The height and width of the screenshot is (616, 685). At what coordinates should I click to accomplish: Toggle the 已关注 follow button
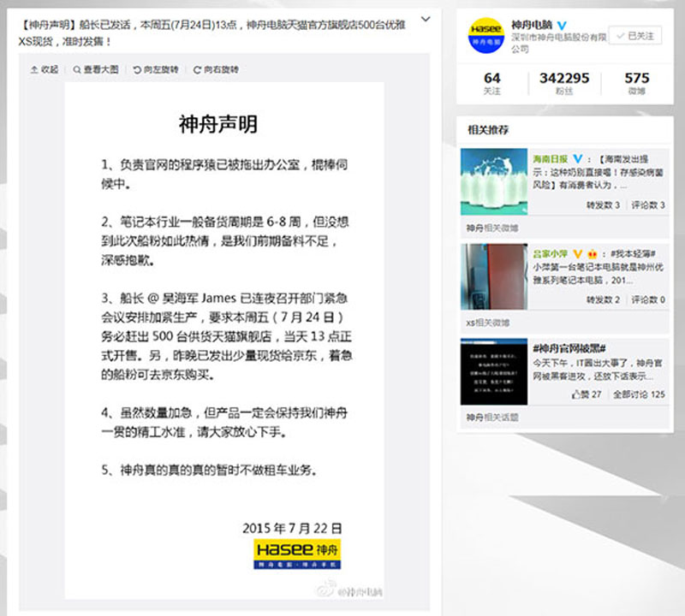pyautogui.click(x=635, y=36)
